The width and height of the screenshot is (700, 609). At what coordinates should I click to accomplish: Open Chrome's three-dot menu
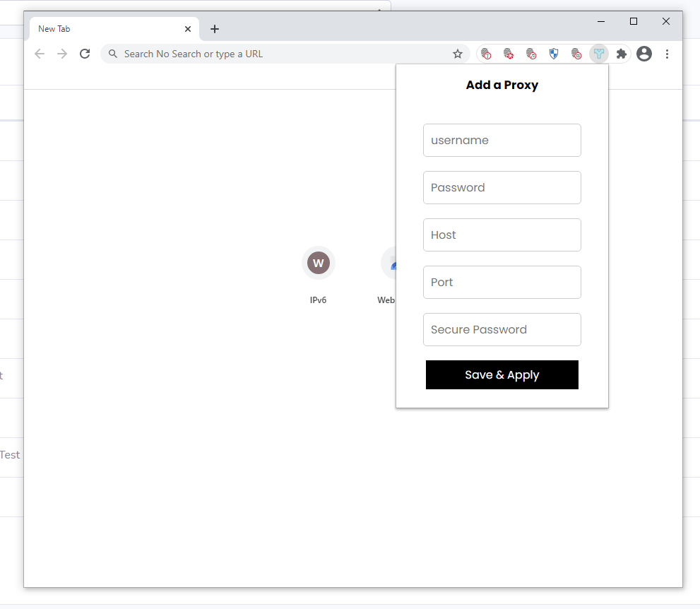pyautogui.click(x=667, y=54)
